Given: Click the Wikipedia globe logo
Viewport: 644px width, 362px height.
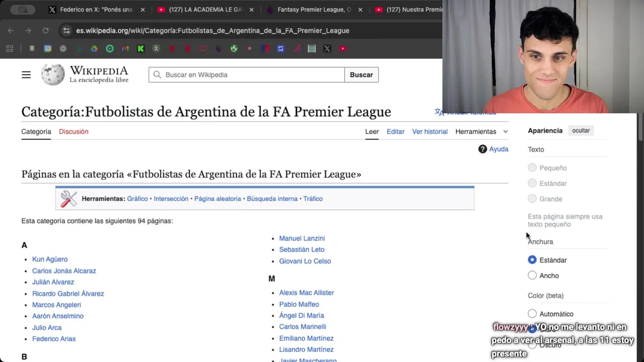Looking at the screenshot, I should pyautogui.click(x=53, y=74).
